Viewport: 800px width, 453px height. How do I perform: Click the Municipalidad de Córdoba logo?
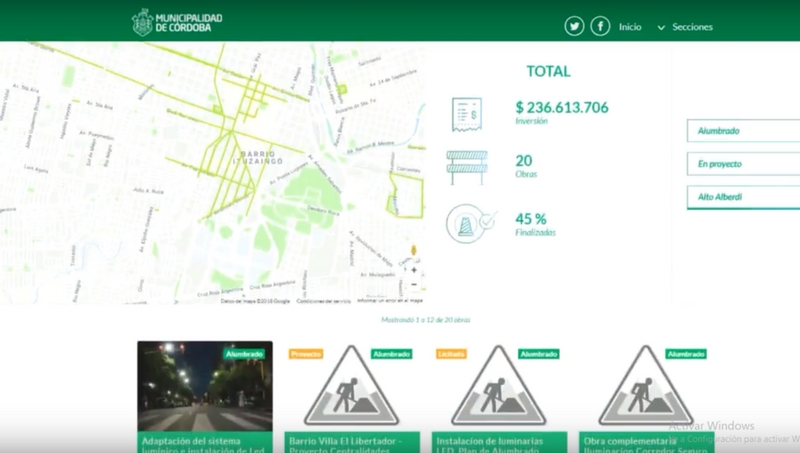click(177, 22)
